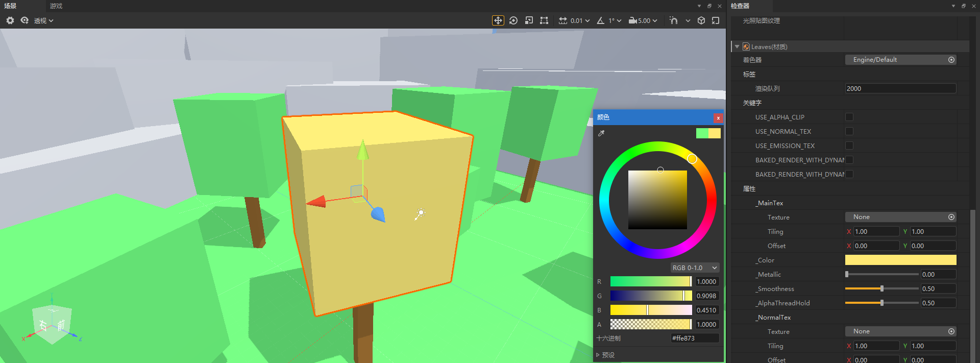
Task: Open the Inspector panel options triangle menu
Action: [x=953, y=6]
